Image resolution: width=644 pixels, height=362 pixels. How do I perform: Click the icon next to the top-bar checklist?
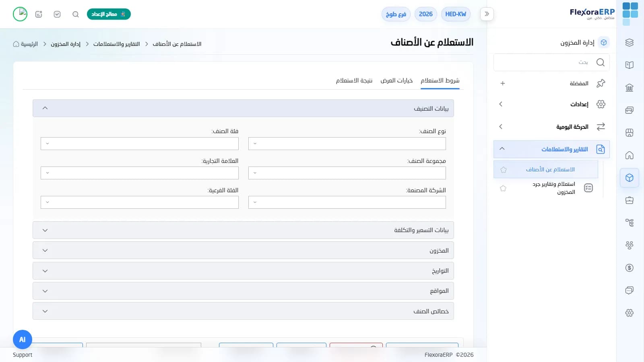39,14
